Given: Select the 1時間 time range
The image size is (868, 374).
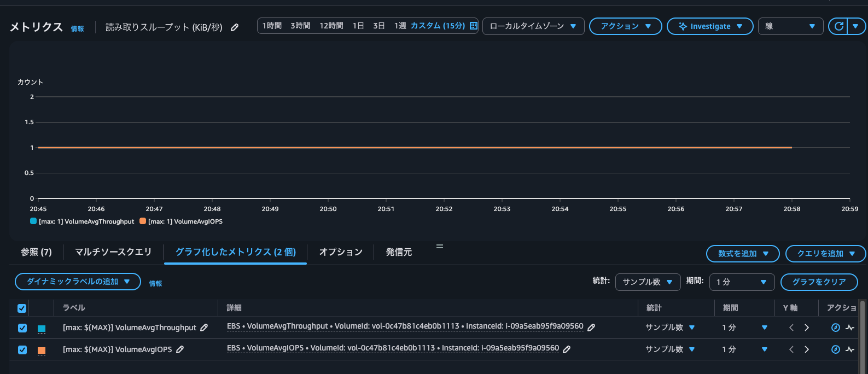Looking at the screenshot, I should (x=272, y=26).
